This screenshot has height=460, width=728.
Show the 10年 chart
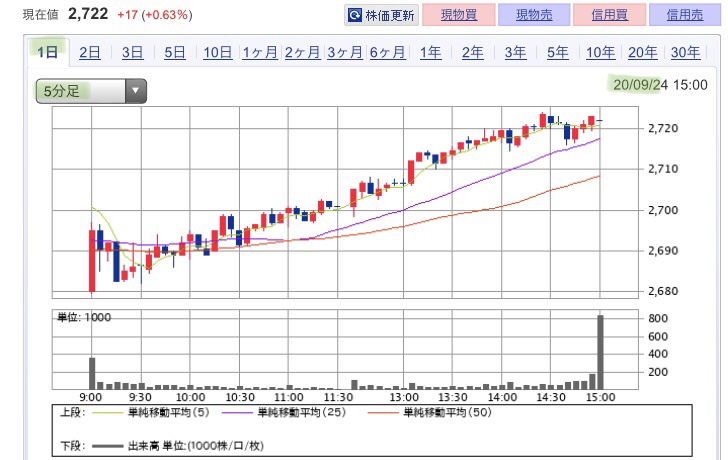(600, 52)
